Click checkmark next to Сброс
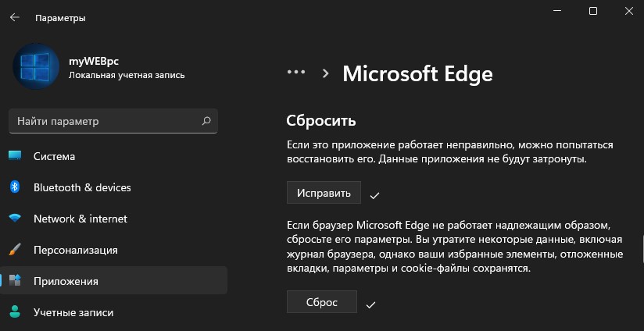The image size is (644, 331). pyautogui.click(x=371, y=304)
